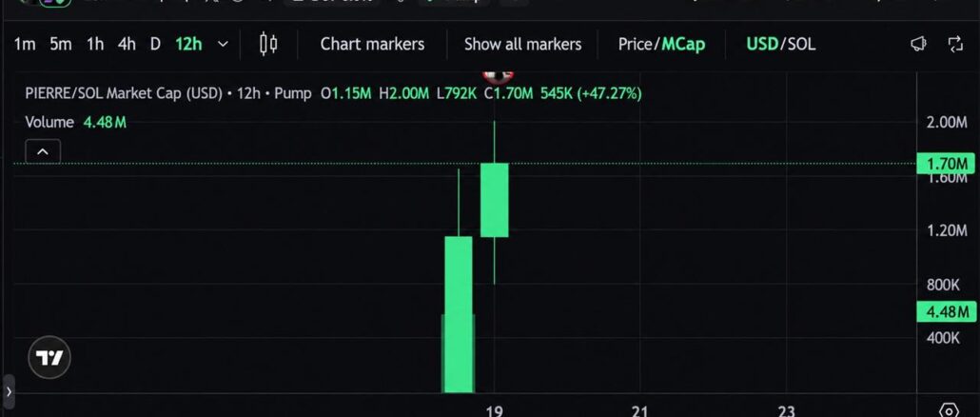Collapse the indicator legend with the caret
Image resolution: width=980 pixels, height=417 pixels.
tap(43, 151)
